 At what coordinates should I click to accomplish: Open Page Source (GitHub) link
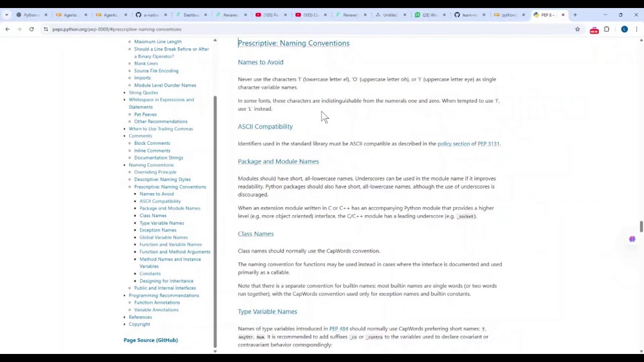point(150,340)
